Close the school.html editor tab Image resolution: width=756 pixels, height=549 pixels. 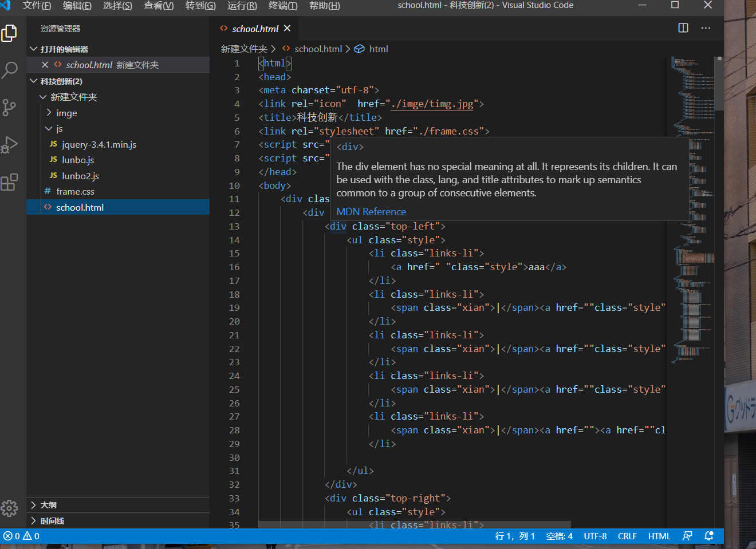point(287,28)
